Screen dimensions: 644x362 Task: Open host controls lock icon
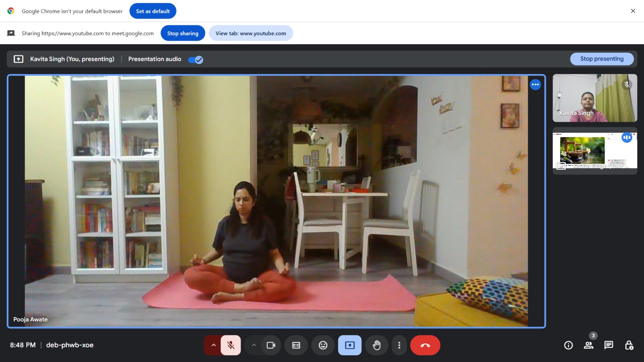629,345
